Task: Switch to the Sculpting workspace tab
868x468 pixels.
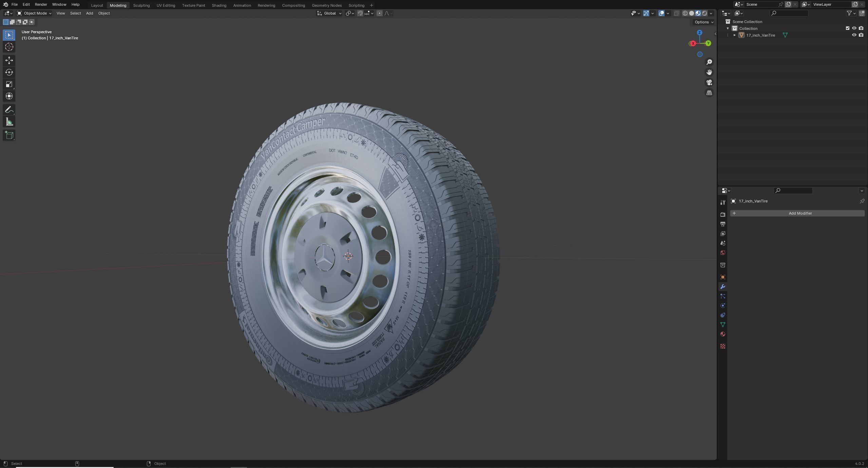Action: click(141, 5)
